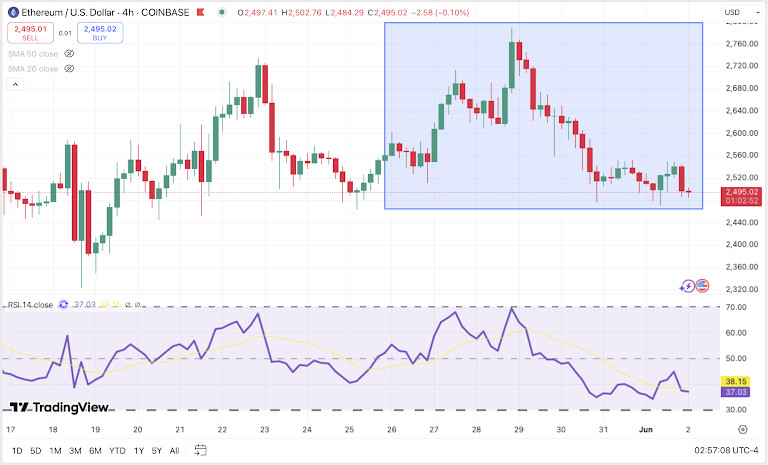Viewport: 768px width, 465px height.
Task: Toggle SMA 50 close visibility eye
Action: coord(69,53)
